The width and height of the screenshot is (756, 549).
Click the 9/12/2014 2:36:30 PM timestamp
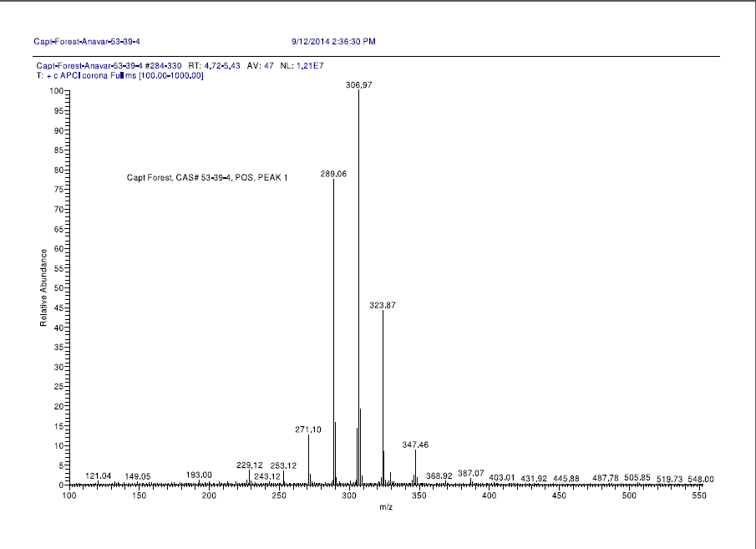pyautogui.click(x=333, y=41)
